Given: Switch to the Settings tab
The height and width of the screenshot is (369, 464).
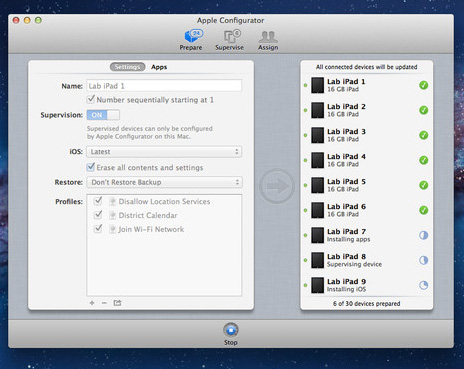Looking at the screenshot, I should (127, 67).
